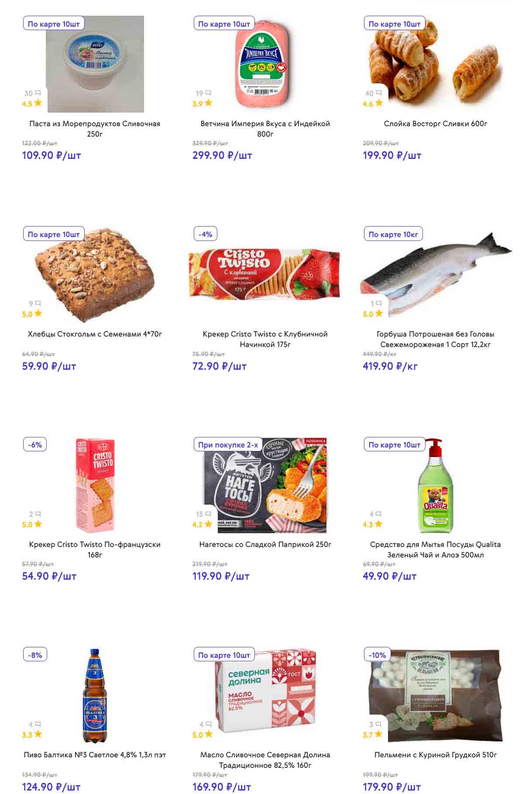Click the review comment icon on Нагетосы
Viewport: 532px width, 794px height.
tap(208, 514)
